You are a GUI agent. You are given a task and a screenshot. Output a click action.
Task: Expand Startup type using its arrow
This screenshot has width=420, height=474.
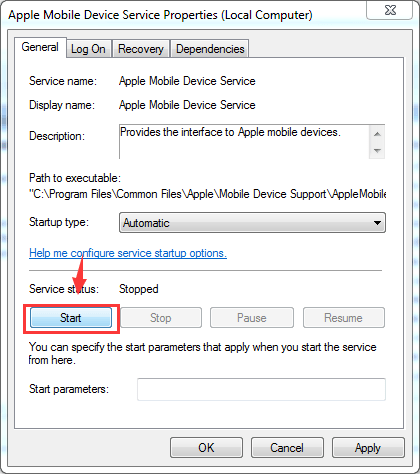pyautogui.click(x=377, y=223)
